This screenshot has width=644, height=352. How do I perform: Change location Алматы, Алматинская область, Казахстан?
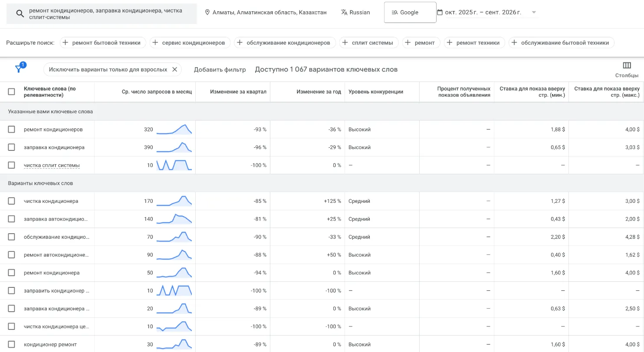(266, 13)
